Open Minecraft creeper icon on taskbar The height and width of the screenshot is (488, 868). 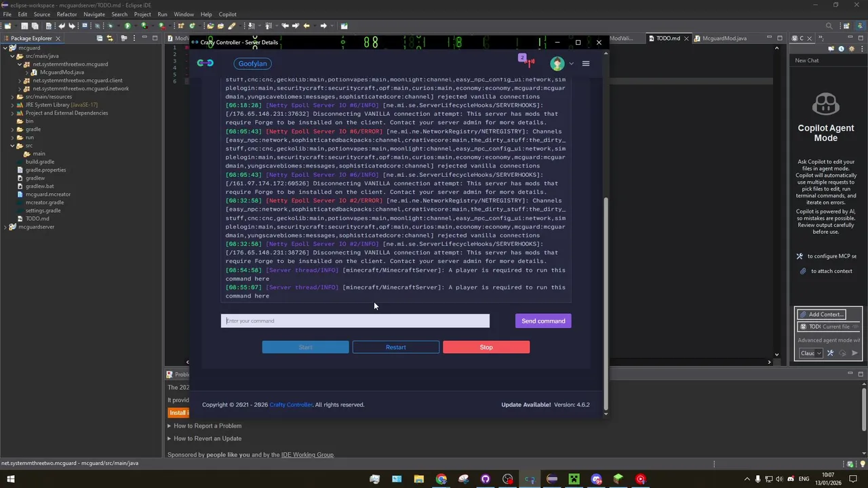pyautogui.click(x=574, y=479)
